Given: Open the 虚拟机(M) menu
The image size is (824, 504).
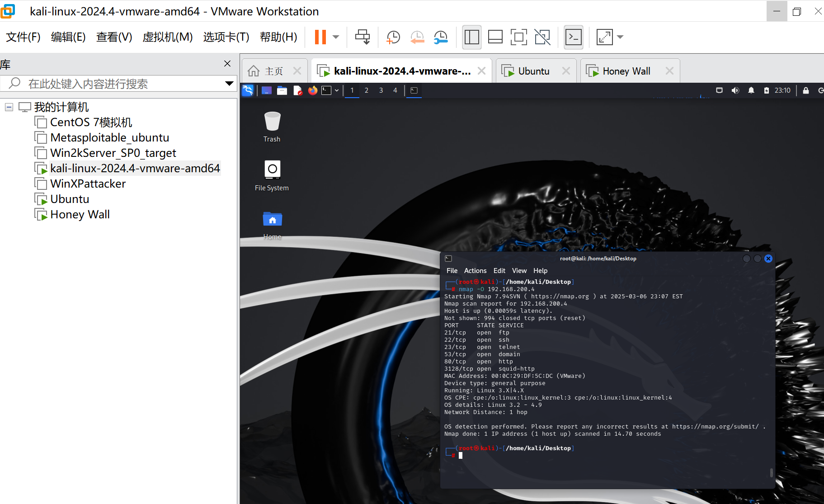Looking at the screenshot, I should pyautogui.click(x=167, y=37).
